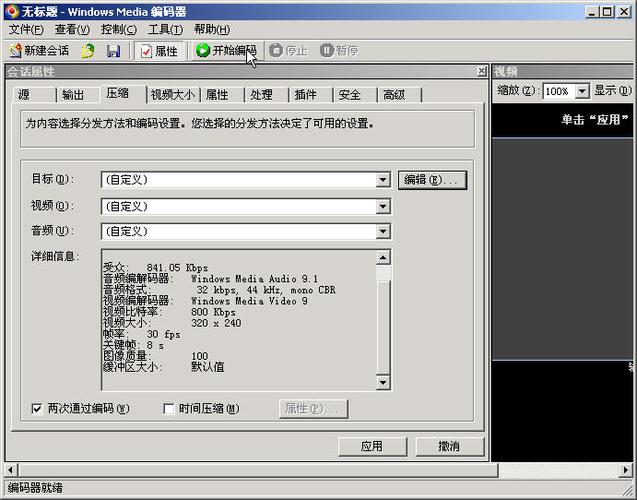Click the horizontal scrollbar right arrow
The height and width of the screenshot is (500, 637).
click(626, 470)
